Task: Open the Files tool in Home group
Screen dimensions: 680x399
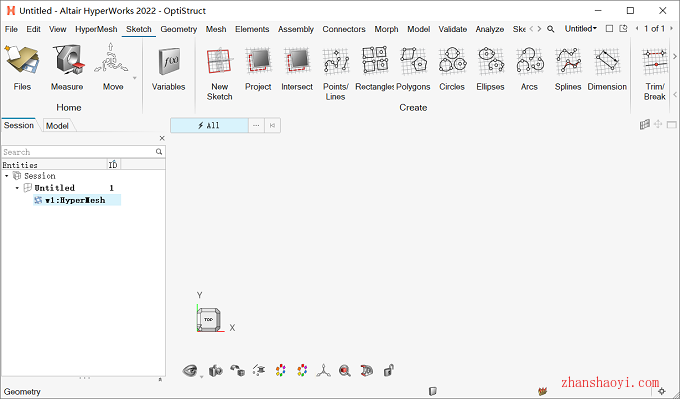Action: (22, 67)
